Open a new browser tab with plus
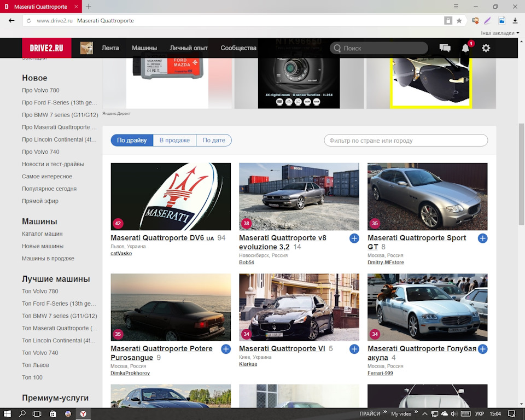Image resolution: width=525 pixels, height=420 pixels. tap(89, 7)
